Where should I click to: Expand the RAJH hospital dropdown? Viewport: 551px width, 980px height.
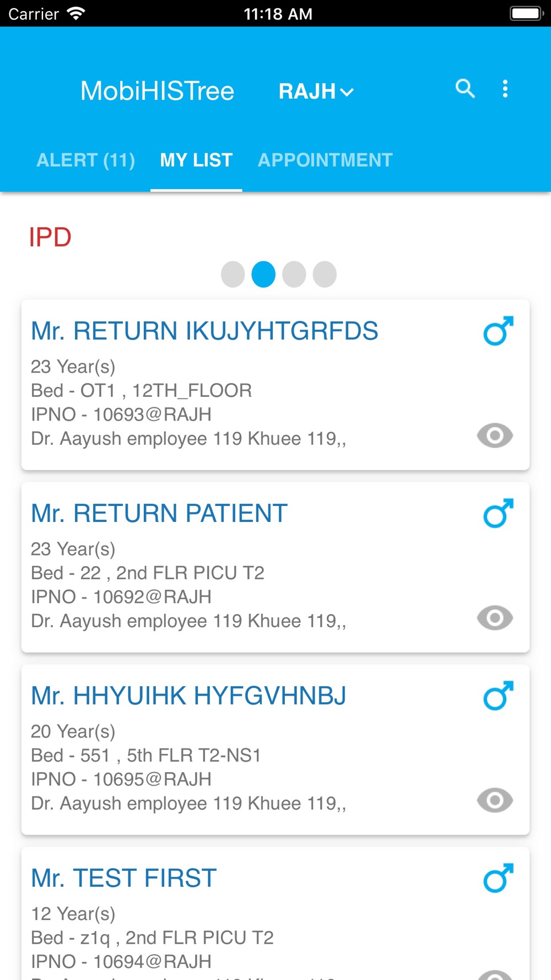[x=316, y=91]
